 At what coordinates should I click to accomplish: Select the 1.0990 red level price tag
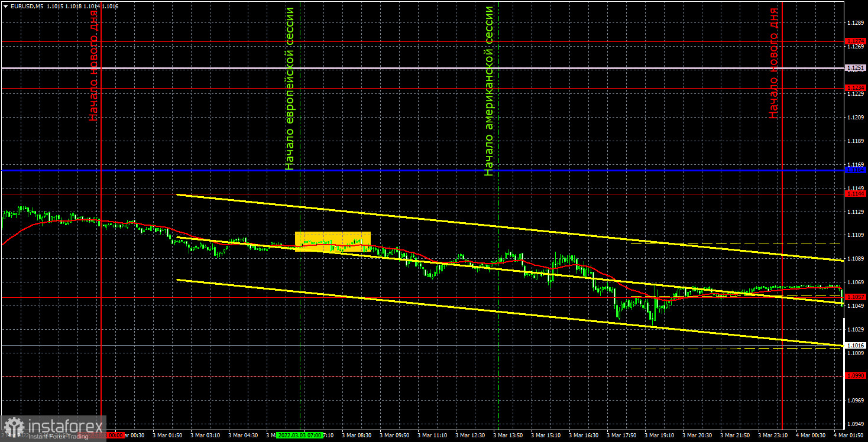[x=856, y=375]
